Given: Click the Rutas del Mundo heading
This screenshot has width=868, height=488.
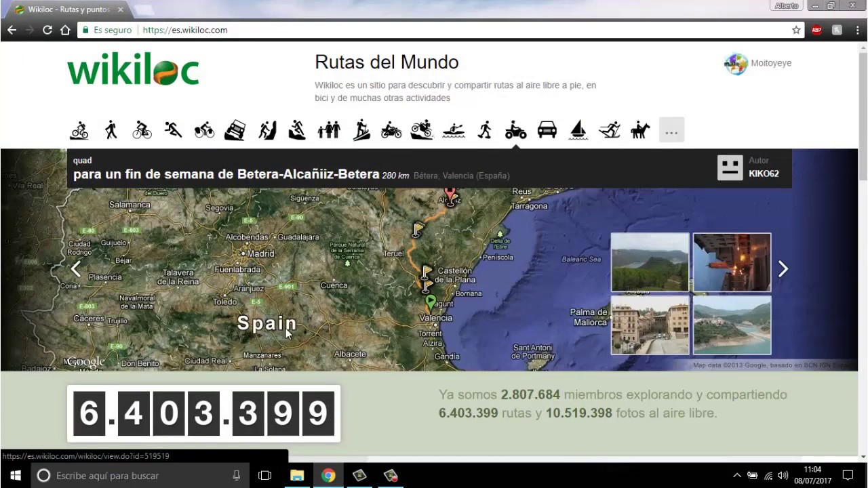Looking at the screenshot, I should tap(387, 62).
